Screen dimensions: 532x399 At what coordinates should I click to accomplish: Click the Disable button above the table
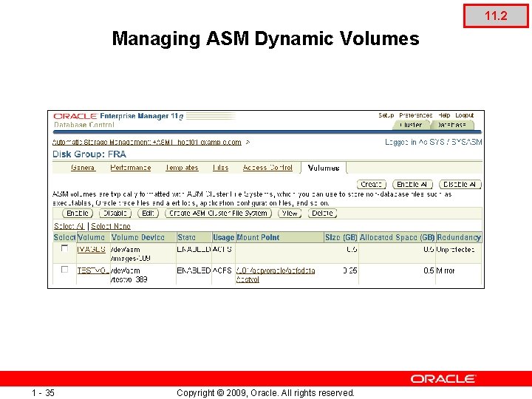[x=115, y=213]
